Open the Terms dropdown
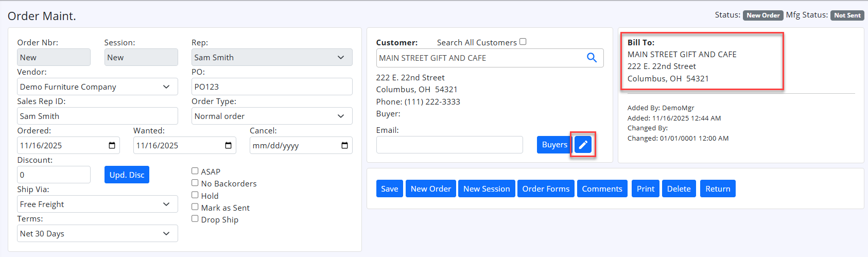Viewport: 868px width, 257px height. click(x=98, y=233)
